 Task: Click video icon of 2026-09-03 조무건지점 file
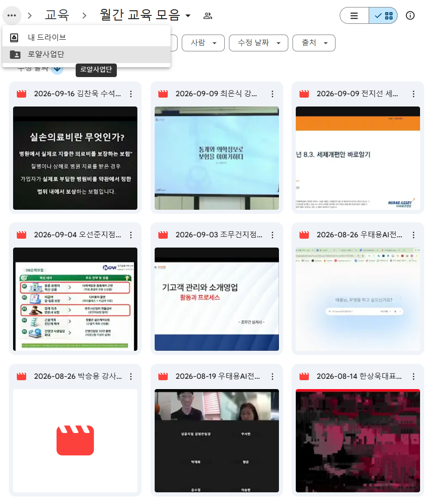(163, 235)
